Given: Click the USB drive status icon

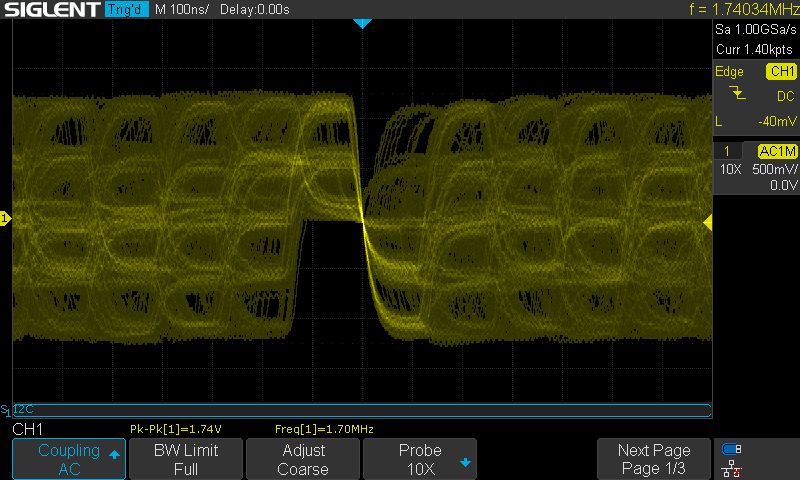Looking at the screenshot, I should [732, 449].
